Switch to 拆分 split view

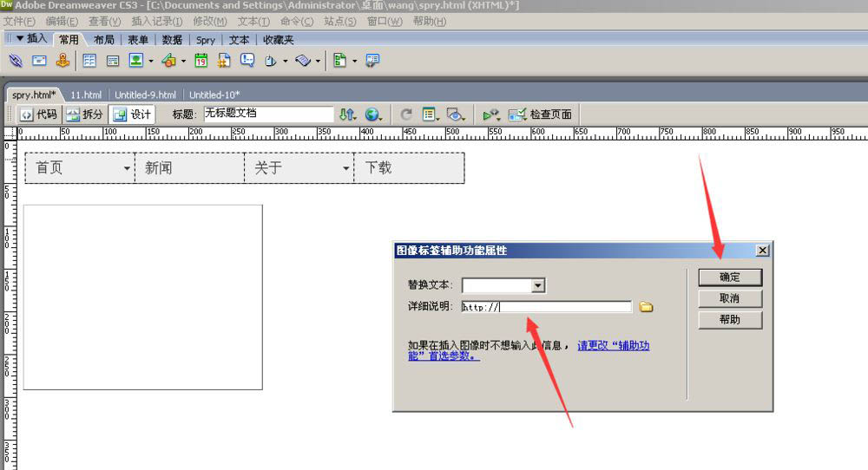[85, 114]
